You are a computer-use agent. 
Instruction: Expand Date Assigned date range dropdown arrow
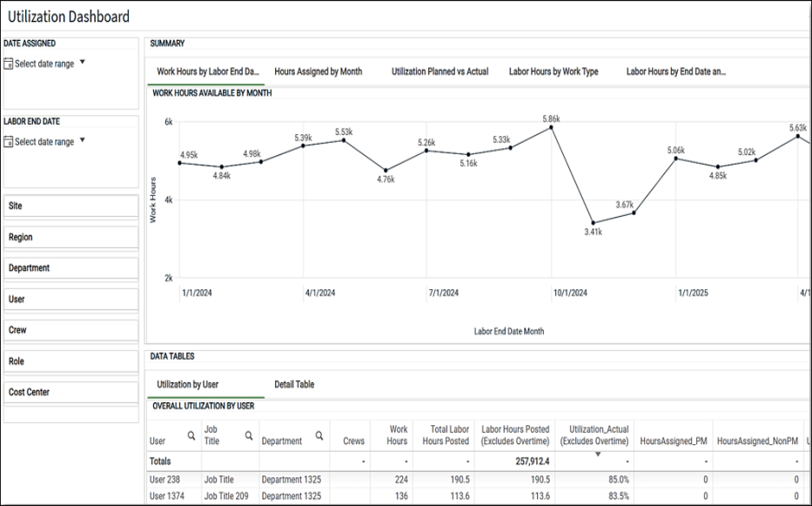(x=83, y=62)
